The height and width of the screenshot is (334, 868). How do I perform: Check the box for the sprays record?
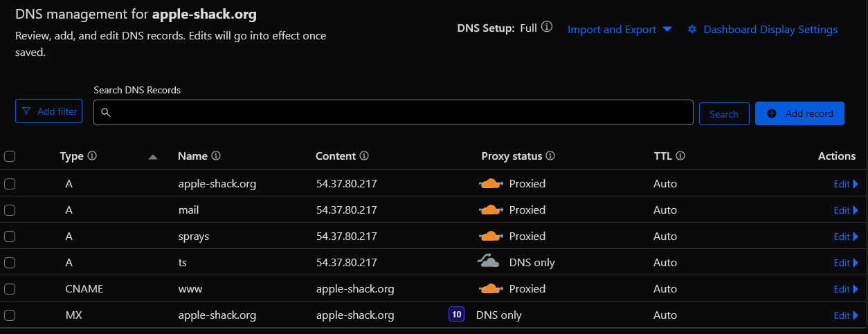pos(10,236)
